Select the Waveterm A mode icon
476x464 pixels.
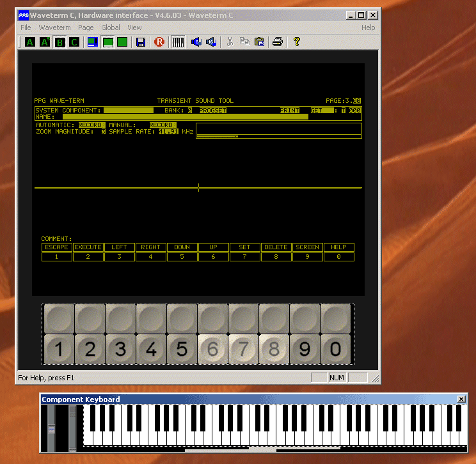(x=30, y=42)
